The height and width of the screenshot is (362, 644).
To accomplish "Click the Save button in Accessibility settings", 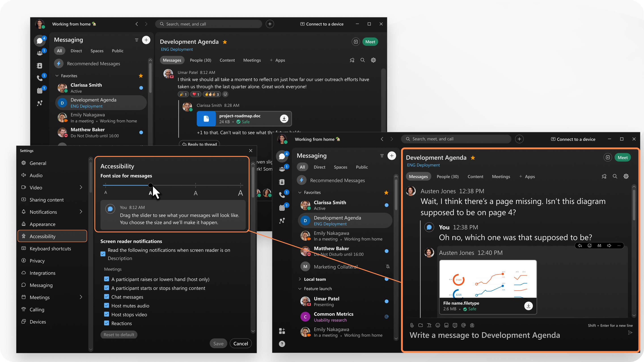I will 218,343.
